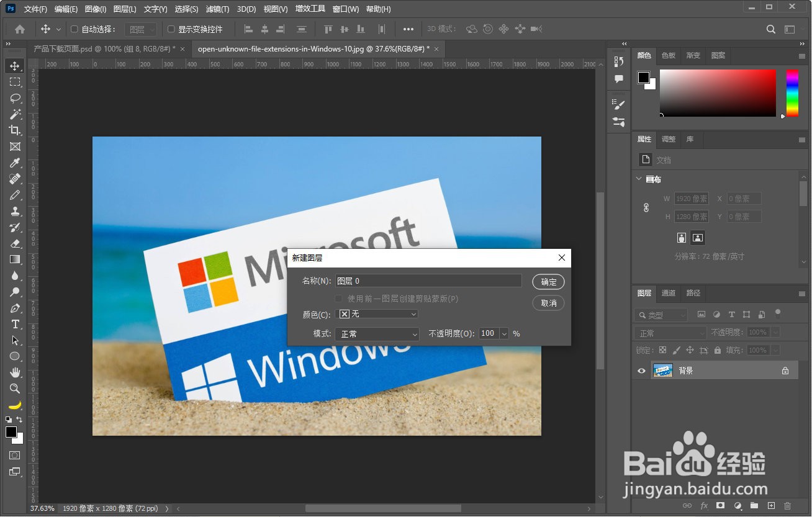Select the Spot Healing Brush tool

[15, 179]
